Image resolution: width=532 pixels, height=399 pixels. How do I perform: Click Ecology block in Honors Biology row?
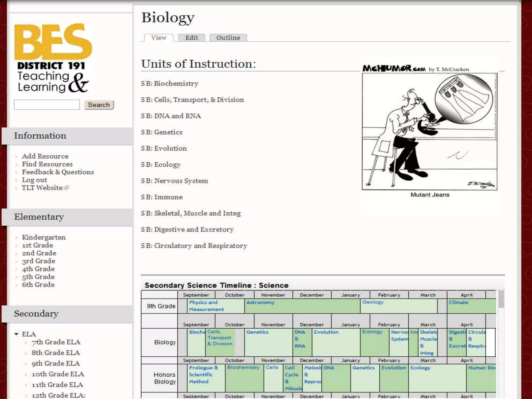pyautogui.click(x=420, y=368)
